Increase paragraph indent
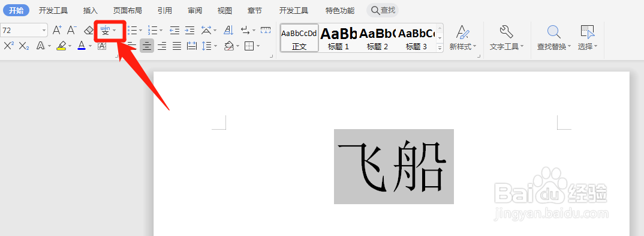Screen dimensions: 644x236 [x=189, y=30]
